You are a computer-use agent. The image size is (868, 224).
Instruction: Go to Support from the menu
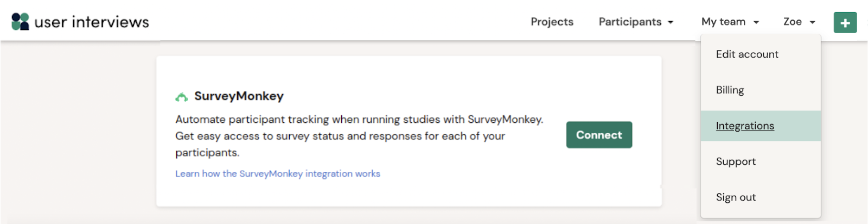pyautogui.click(x=736, y=161)
